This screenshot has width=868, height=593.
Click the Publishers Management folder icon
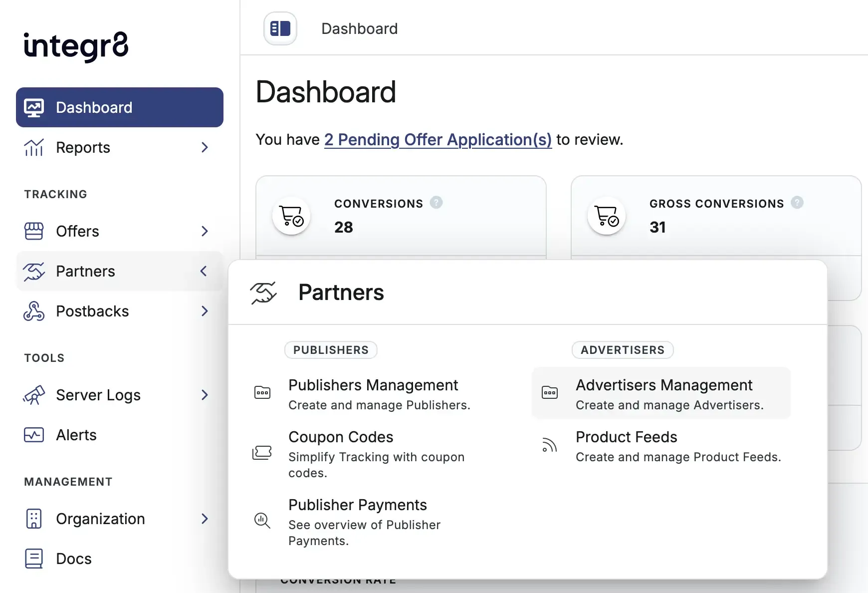pyautogui.click(x=262, y=392)
